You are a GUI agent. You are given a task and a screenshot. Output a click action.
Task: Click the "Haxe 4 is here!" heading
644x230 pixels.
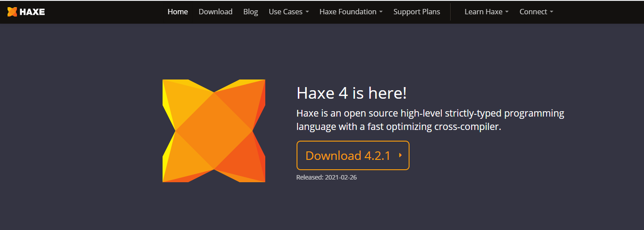pos(351,93)
